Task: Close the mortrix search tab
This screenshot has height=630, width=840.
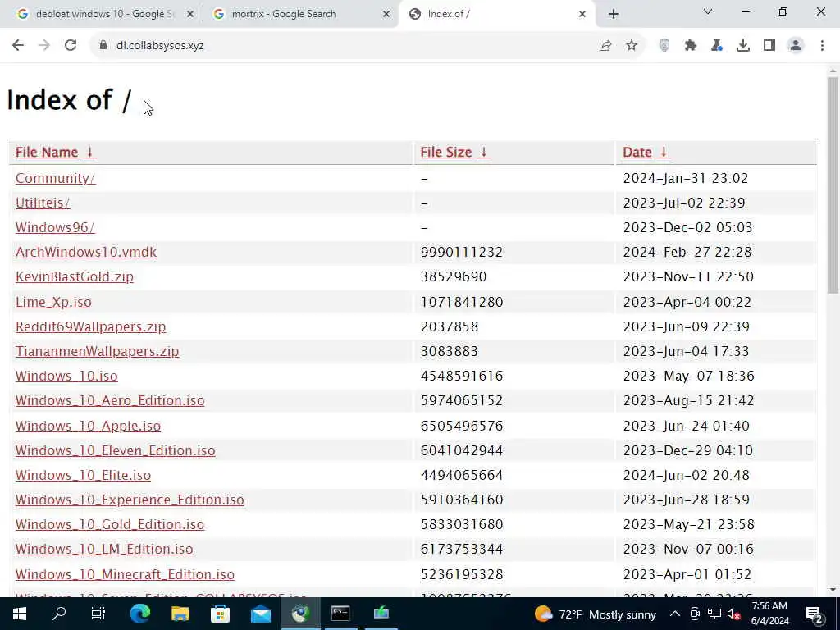Action: (386, 15)
